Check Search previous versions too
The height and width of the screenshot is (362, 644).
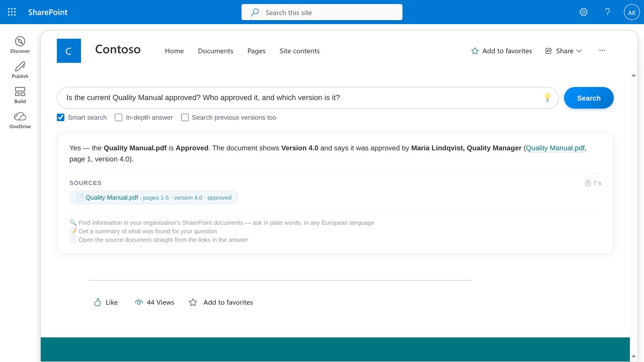coord(185,118)
